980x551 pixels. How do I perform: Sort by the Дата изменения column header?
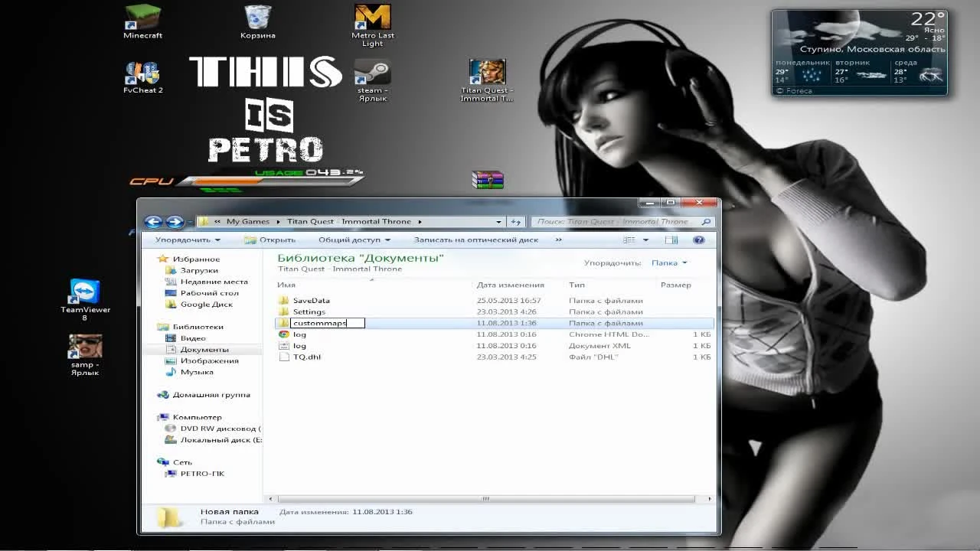[x=510, y=285]
